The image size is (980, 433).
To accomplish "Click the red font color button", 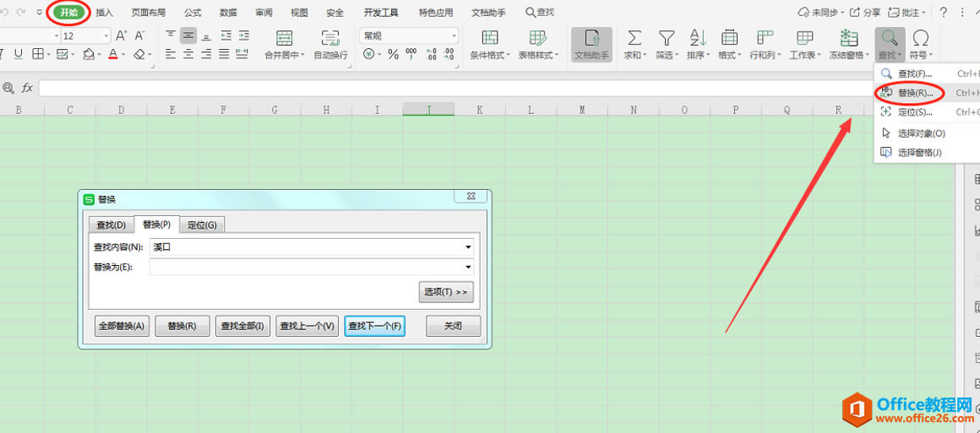I will tap(113, 54).
